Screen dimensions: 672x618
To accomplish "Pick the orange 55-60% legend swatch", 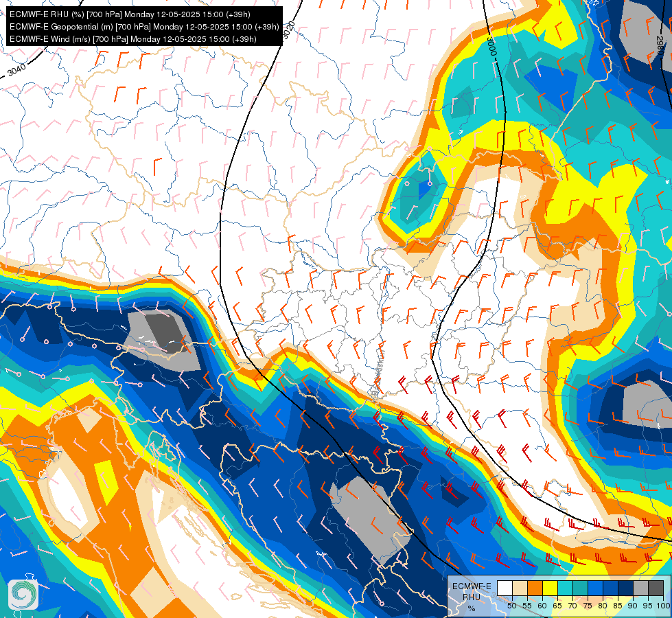I will tap(535, 588).
